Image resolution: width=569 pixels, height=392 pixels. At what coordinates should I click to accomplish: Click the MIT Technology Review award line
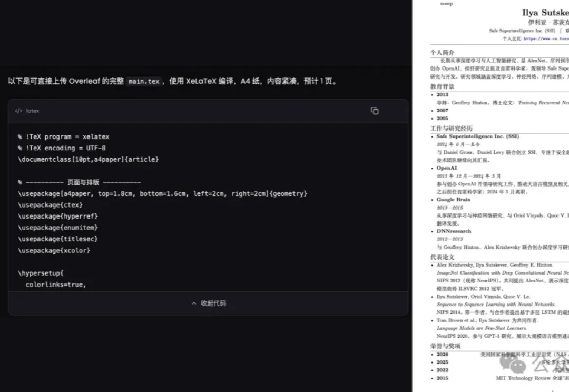click(532, 378)
